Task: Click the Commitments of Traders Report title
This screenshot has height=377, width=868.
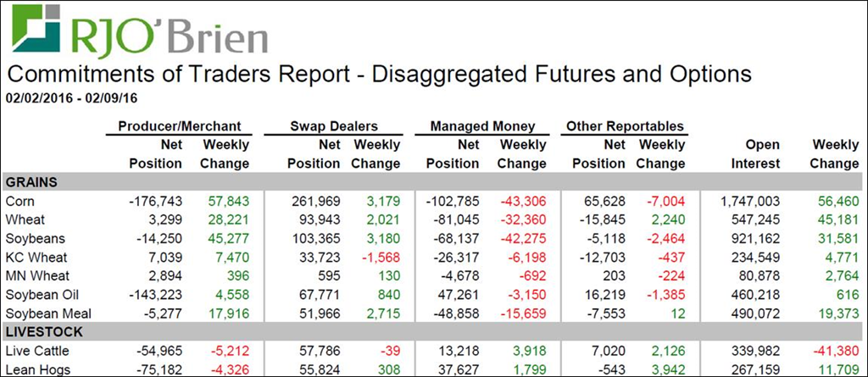Action: click(x=379, y=73)
